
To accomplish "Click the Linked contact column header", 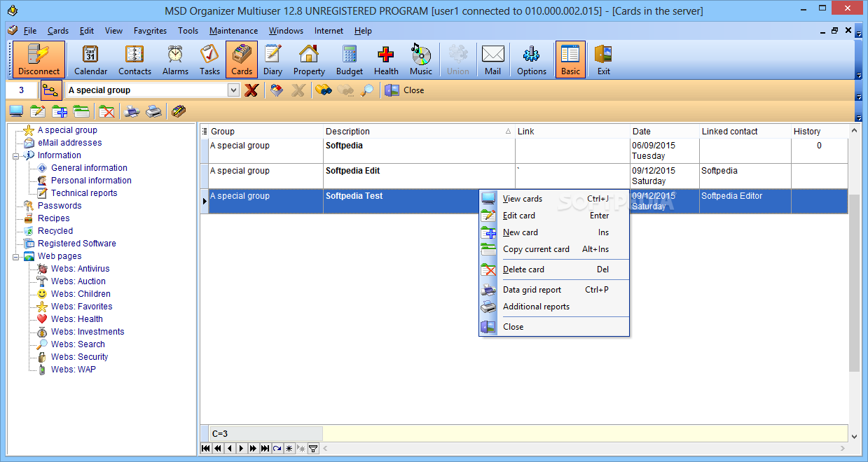I will [745, 131].
